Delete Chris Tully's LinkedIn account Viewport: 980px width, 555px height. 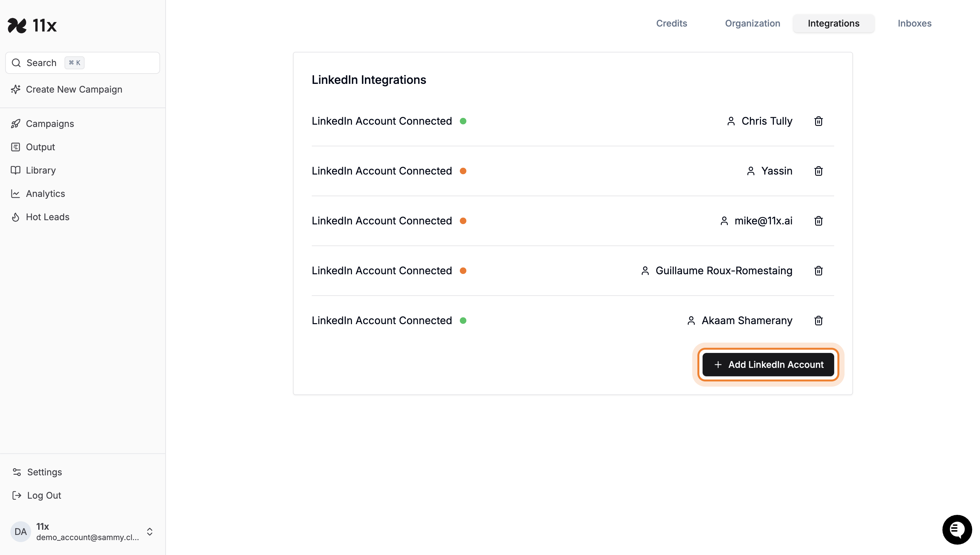[x=818, y=121]
